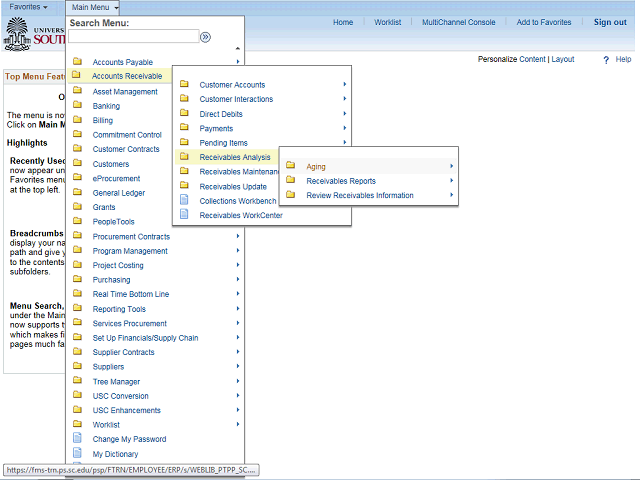Click the Add to Favorites link
640x480 pixels.
pos(543,22)
